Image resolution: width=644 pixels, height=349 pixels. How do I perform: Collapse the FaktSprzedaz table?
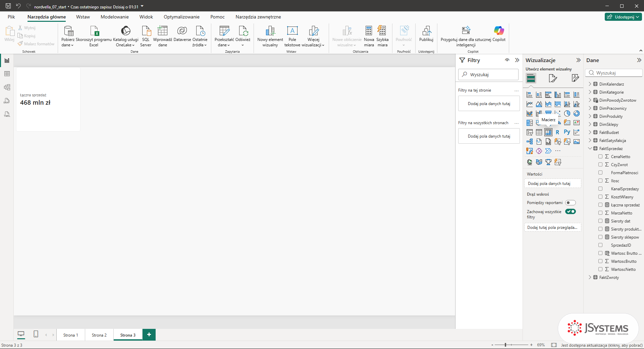(590, 148)
